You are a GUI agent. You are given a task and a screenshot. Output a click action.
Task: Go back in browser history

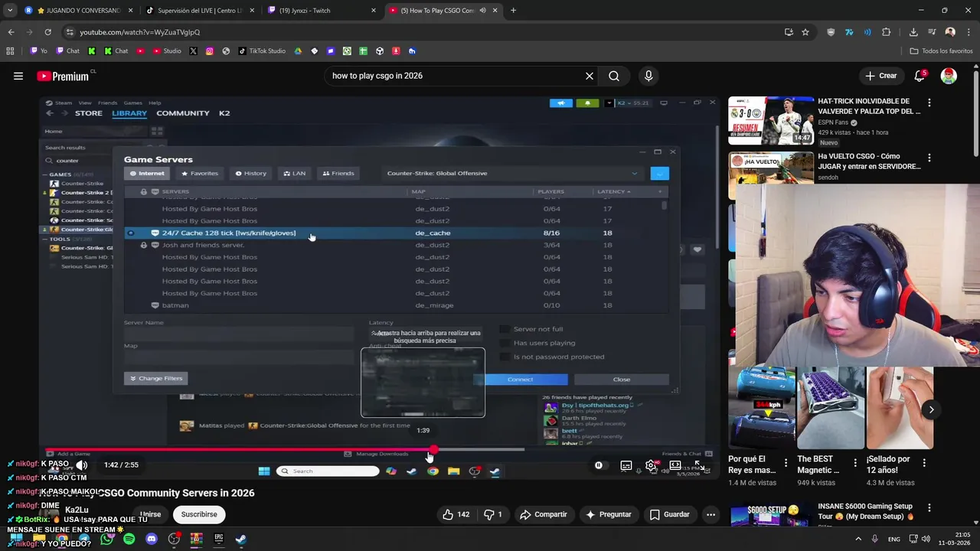click(11, 32)
